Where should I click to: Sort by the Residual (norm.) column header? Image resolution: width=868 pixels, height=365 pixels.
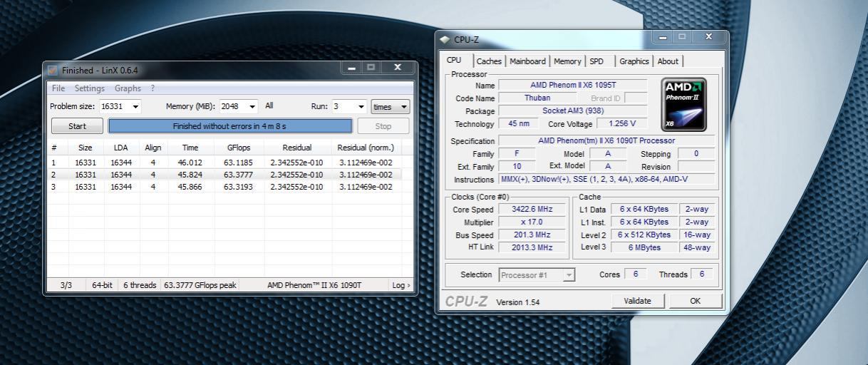pyautogui.click(x=366, y=148)
